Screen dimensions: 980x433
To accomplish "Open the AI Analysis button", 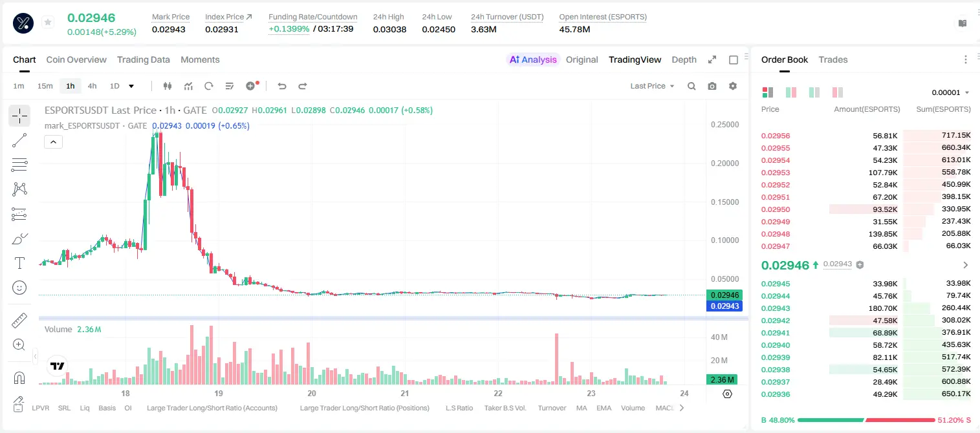I will pos(533,59).
